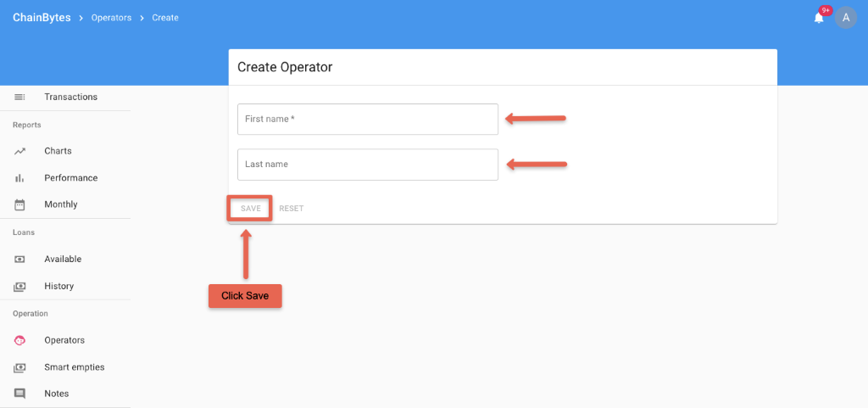Viewport: 868px width, 408px height.
Task: Click the Charts trending-line icon
Action: pyautogui.click(x=19, y=151)
